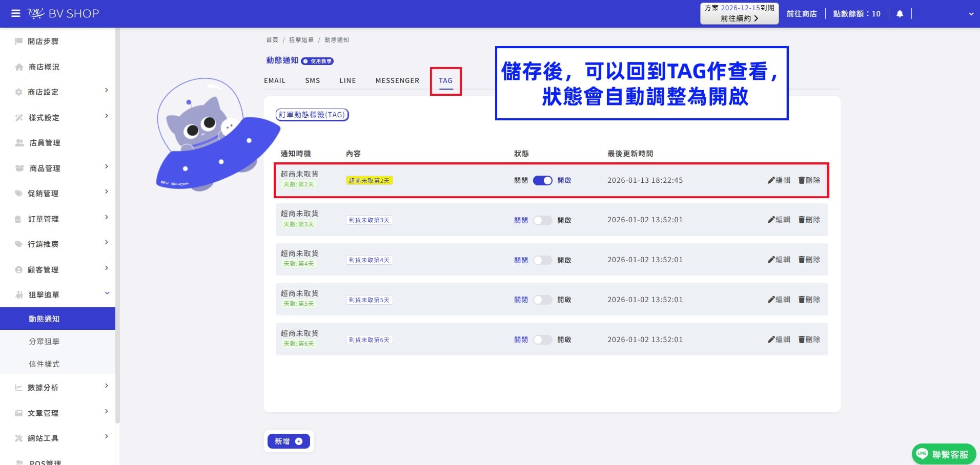Click the 店員管理 people icon
The height and width of the screenshot is (465, 980).
point(19,143)
